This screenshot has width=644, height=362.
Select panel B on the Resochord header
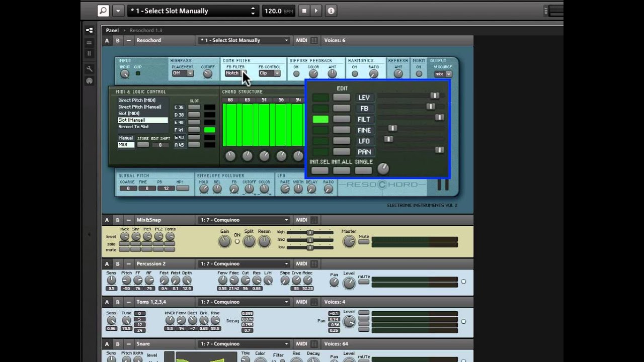point(118,40)
